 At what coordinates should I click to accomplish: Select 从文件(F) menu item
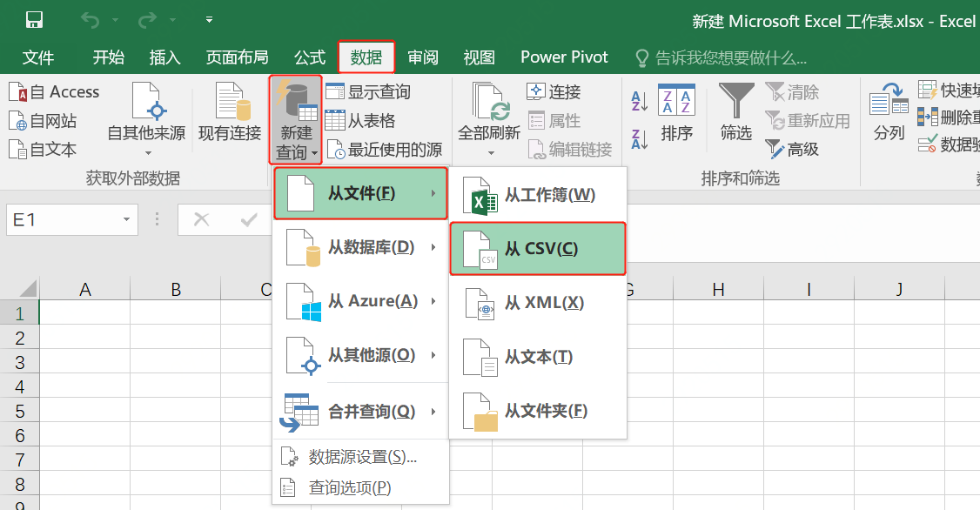[360, 193]
